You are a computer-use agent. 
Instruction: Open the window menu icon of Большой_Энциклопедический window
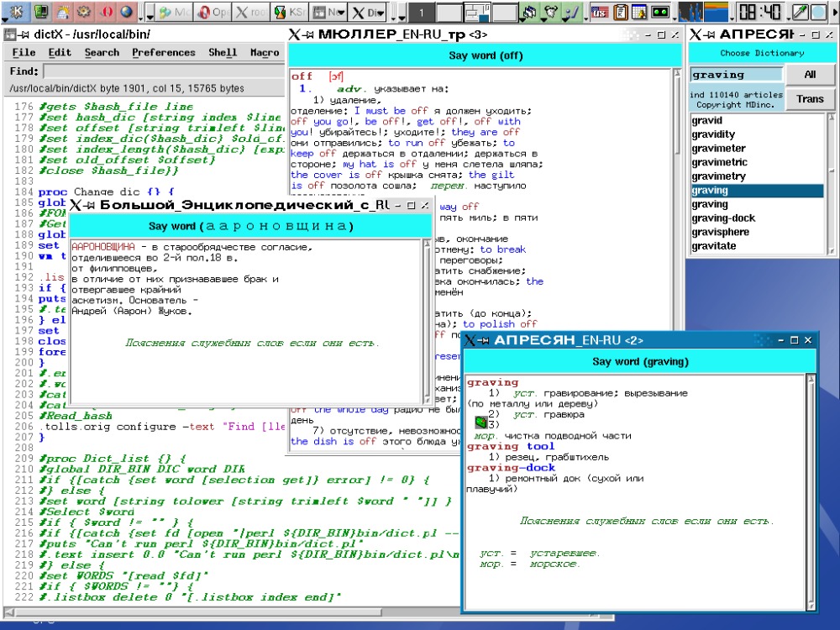click(76, 205)
